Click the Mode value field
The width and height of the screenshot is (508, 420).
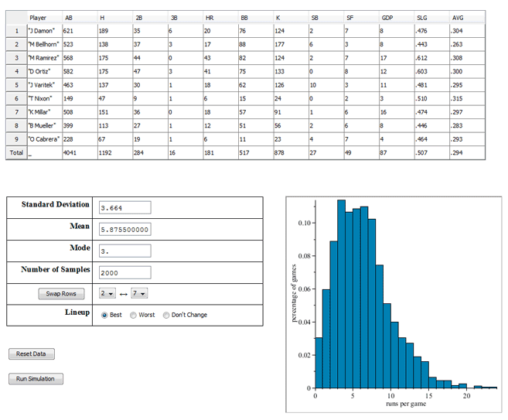point(124,251)
